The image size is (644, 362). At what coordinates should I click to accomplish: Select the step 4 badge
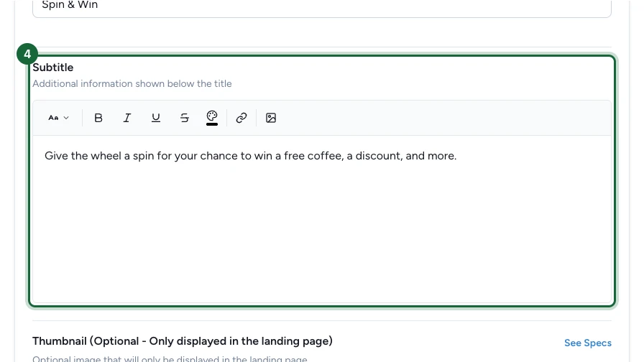27,54
